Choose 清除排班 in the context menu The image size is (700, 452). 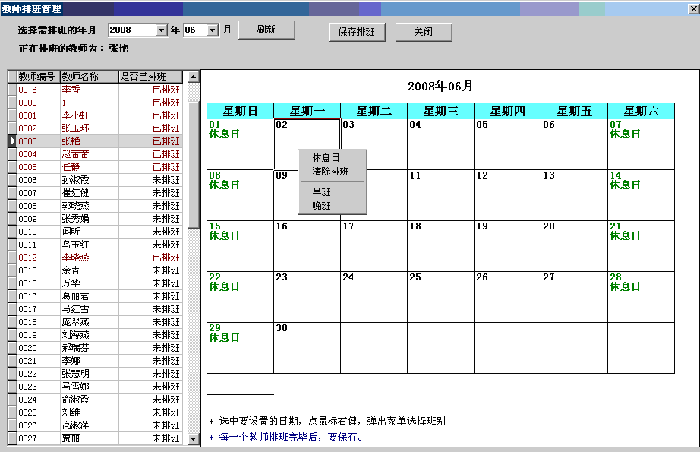(332, 171)
